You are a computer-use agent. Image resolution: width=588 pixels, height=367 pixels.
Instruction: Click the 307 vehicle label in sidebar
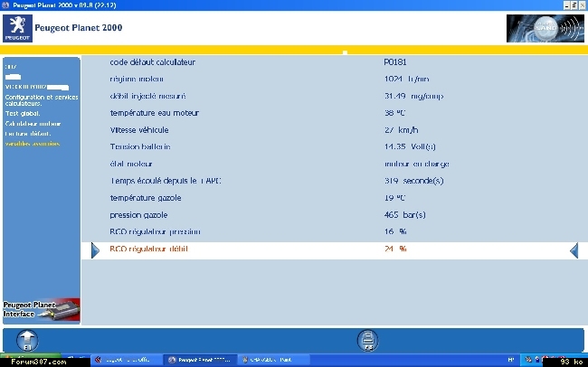pyautogui.click(x=11, y=67)
